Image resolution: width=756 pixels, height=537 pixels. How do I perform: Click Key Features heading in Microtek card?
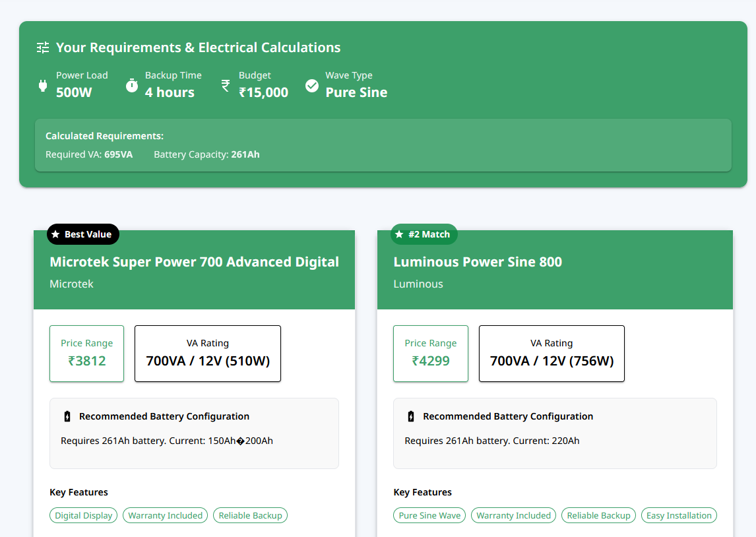pyautogui.click(x=79, y=492)
